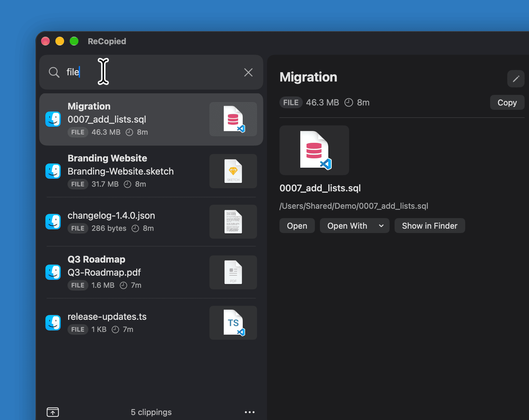Select the Q3-Roadmap.pdf file name
The width and height of the screenshot is (529, 420).
coord(104,272)
